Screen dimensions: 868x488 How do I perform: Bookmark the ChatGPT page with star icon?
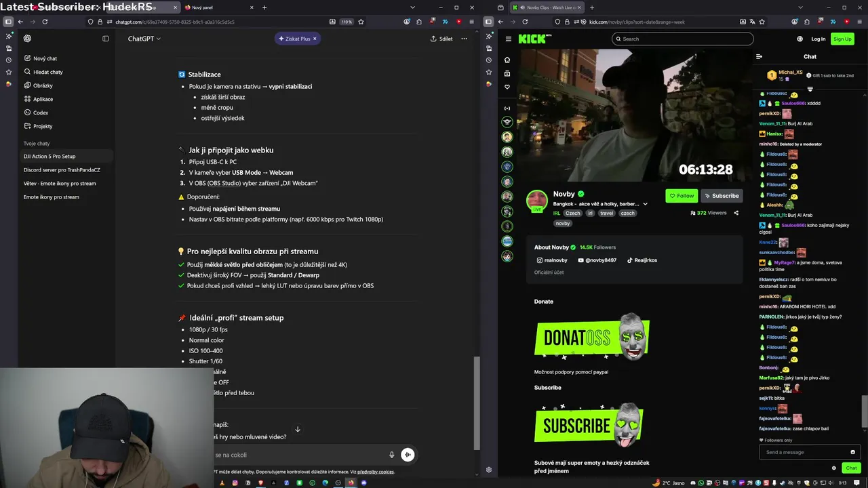[361, 22]
